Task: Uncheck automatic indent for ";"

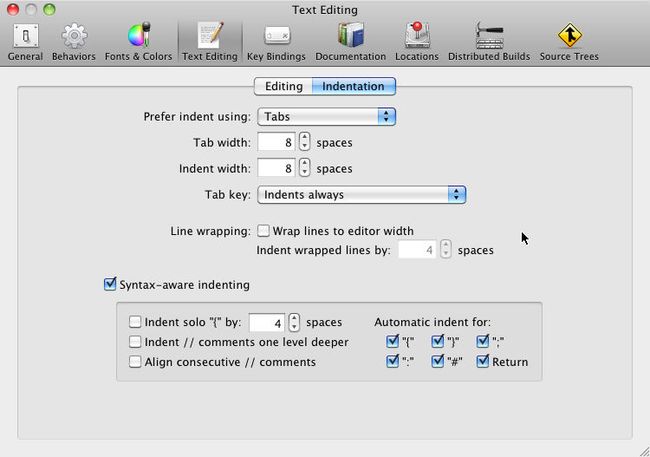Action: [483, 341]
